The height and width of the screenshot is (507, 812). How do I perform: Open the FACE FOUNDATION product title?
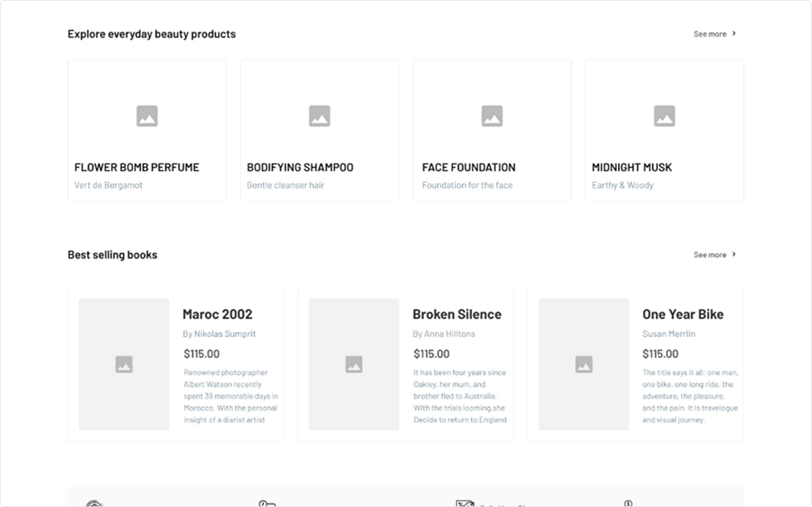[x=468, y=167]
